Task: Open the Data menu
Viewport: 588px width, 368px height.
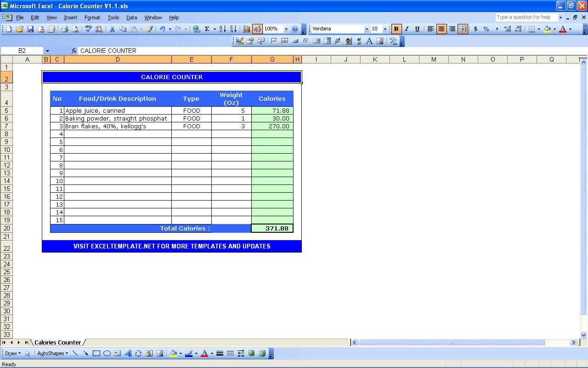Action: tap(131, 17)
